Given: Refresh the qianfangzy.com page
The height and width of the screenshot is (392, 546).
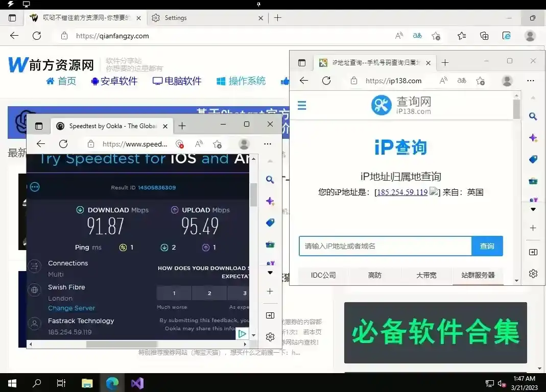Looking at the screenshot, I should coord(37,36).
